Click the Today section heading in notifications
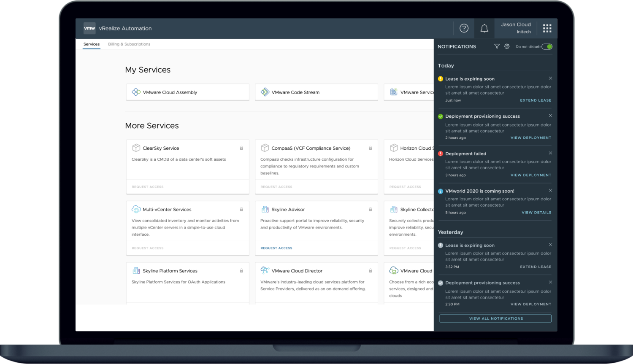The image size is (633, 364). [x=446, y=66]
